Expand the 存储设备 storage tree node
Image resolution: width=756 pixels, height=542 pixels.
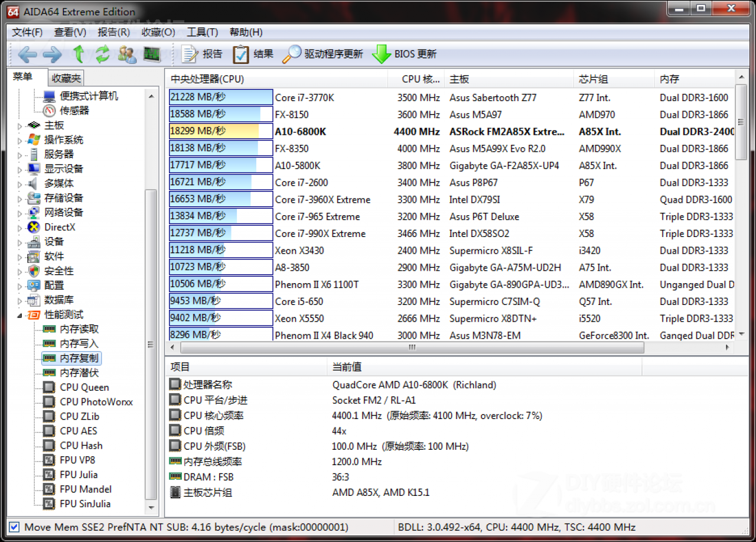pos(19,199)
